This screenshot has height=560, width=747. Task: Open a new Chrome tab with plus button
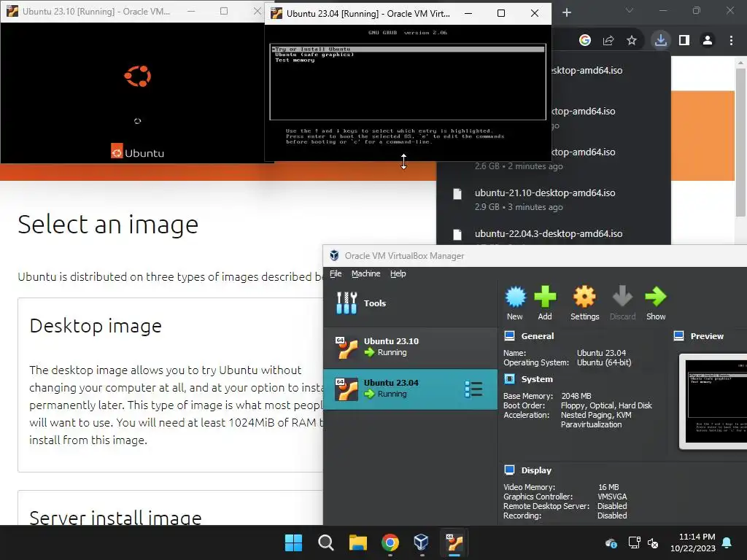566,12
